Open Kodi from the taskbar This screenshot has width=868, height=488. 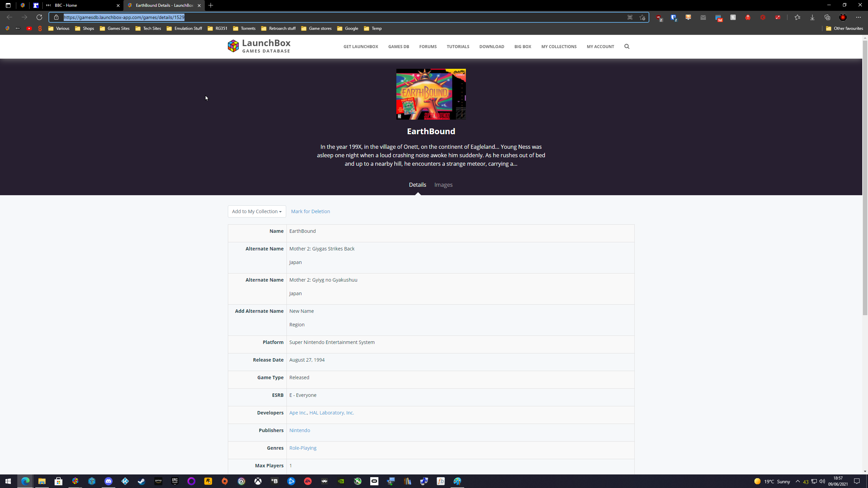coord(125,481)
